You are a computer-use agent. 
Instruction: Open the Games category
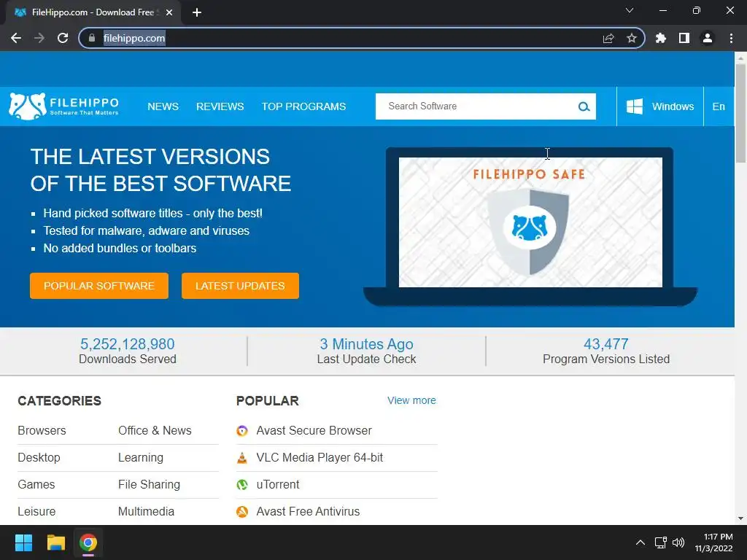coord(36,484)
